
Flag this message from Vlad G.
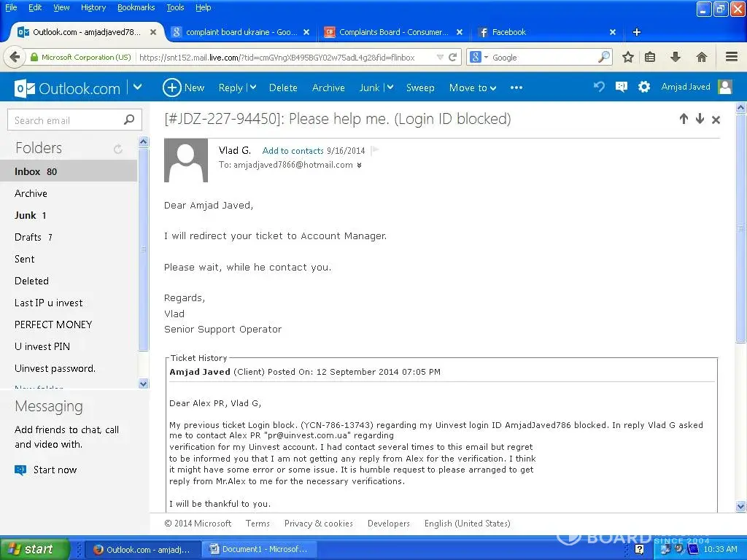[x=375, y=151]
